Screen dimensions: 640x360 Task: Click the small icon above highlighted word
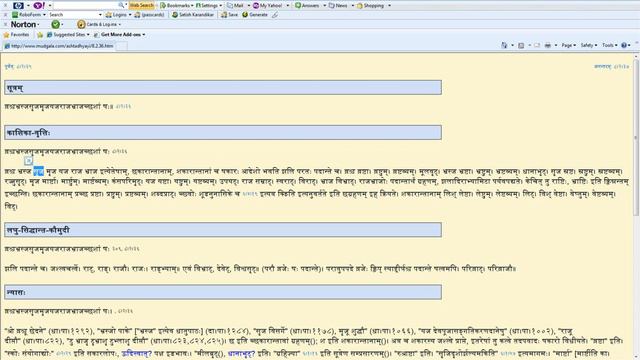(28, 161)
